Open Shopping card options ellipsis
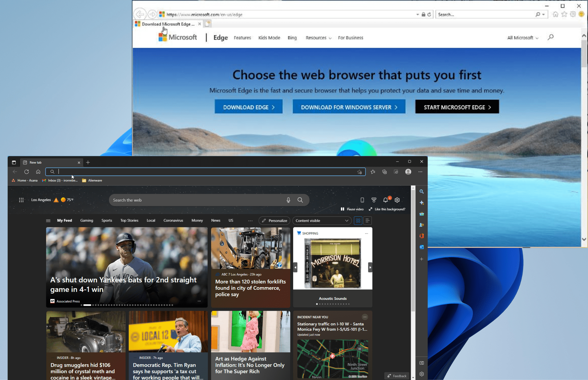Viewport: 588px width, 380px height. tap(366, 233)
